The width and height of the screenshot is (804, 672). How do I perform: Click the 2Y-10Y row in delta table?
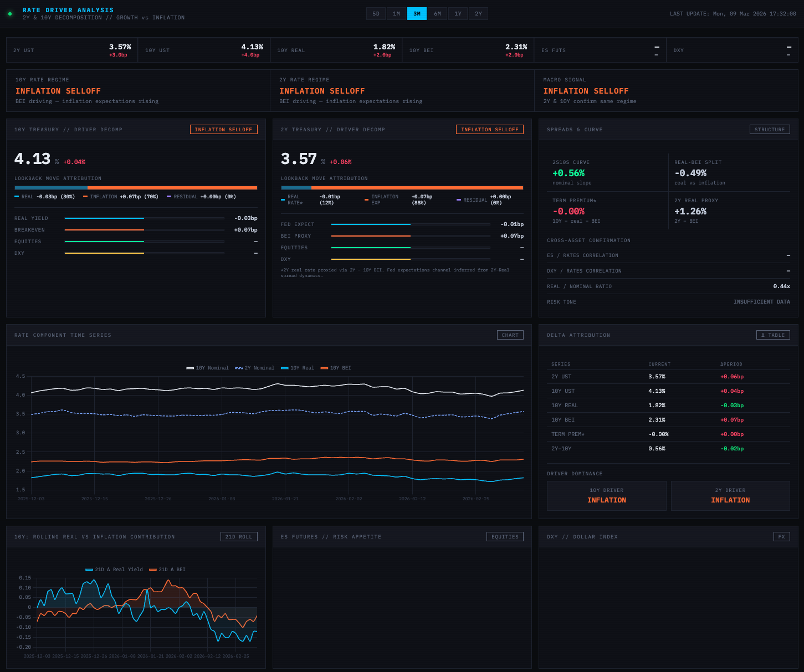click(668, 449)
